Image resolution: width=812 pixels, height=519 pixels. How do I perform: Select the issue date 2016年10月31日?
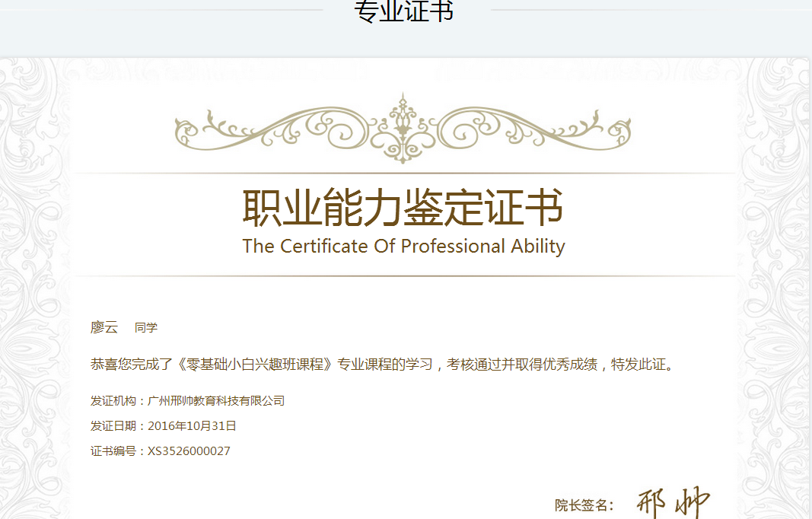pos(192,425)
